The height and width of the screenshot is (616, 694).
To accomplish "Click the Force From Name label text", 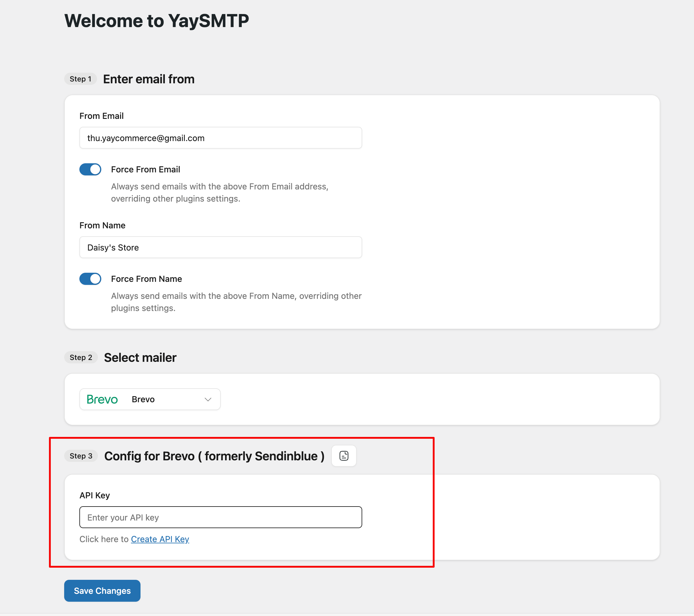I will pyautogui.click(x=146, y=279).
